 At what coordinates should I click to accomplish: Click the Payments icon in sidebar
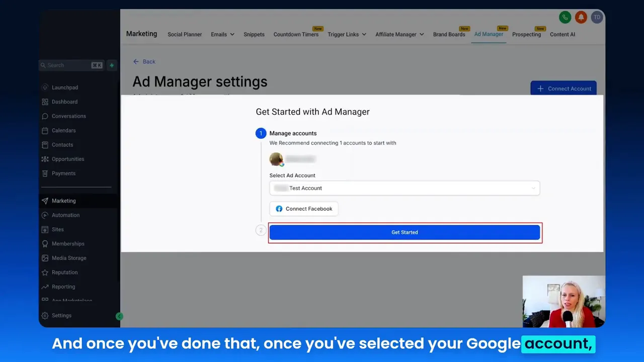coord(45,173)
